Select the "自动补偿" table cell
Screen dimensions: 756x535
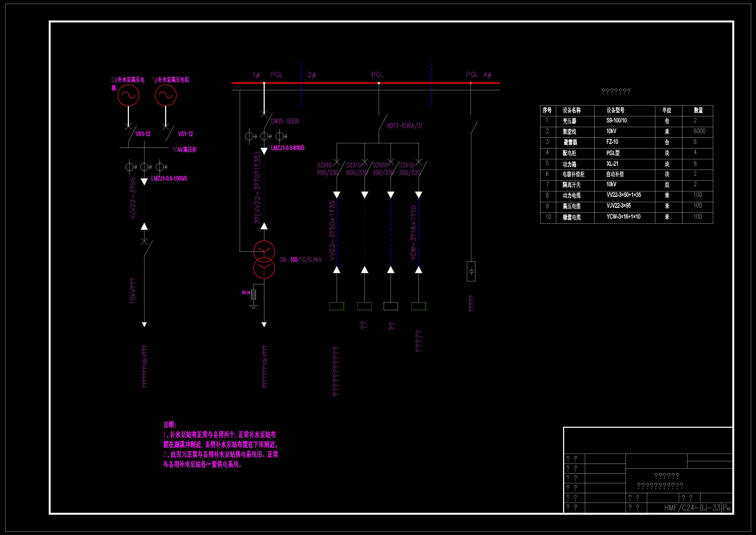[615, 174]
